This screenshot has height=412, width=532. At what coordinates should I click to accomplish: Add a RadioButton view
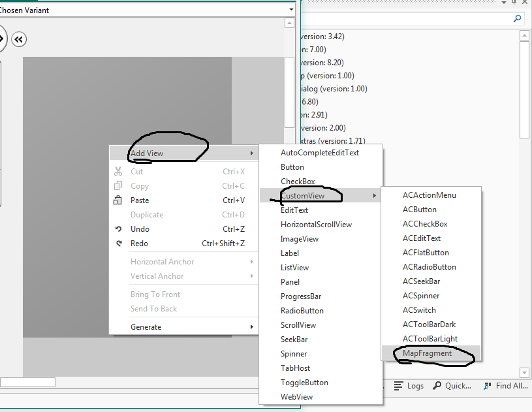coord(302,311)
